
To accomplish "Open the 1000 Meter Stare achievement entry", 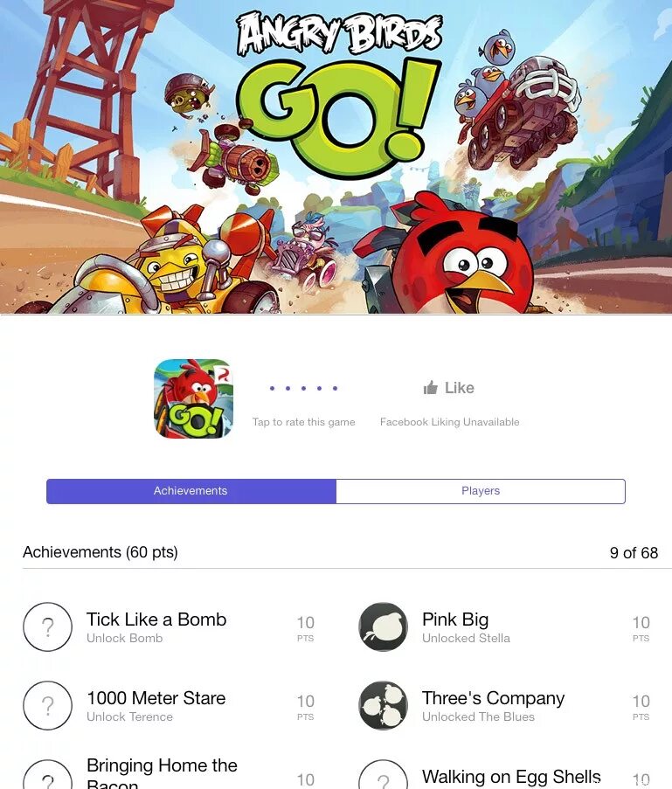I will point(170,705).
